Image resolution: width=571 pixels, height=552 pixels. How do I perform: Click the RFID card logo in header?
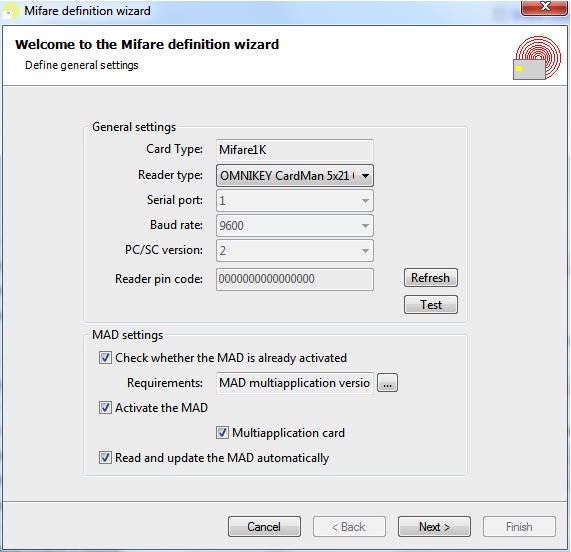tap(537, 58)
